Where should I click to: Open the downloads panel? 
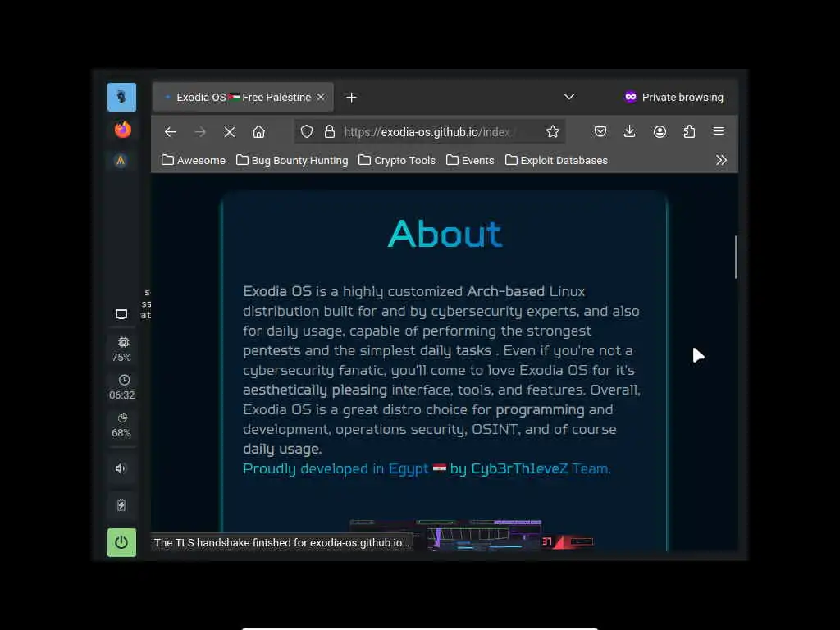pos(629,132)
